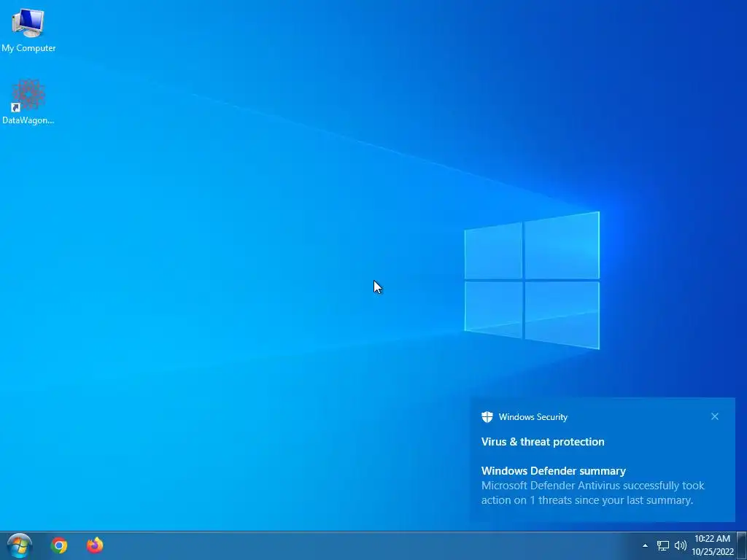Dismiss the Windows Security notification

(715, 416)
